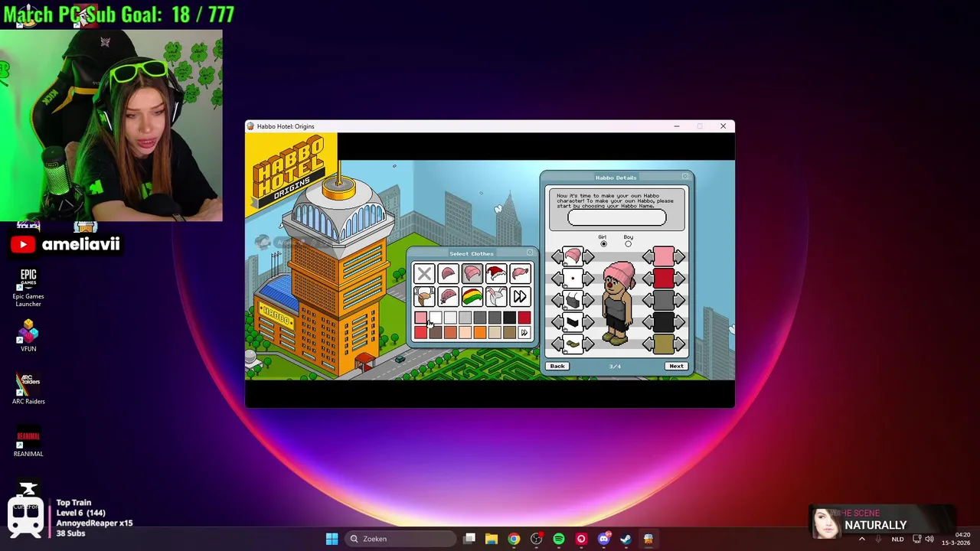Remove hat with the X clothes option
The image size is (980, 551).
tap(424, 274)
